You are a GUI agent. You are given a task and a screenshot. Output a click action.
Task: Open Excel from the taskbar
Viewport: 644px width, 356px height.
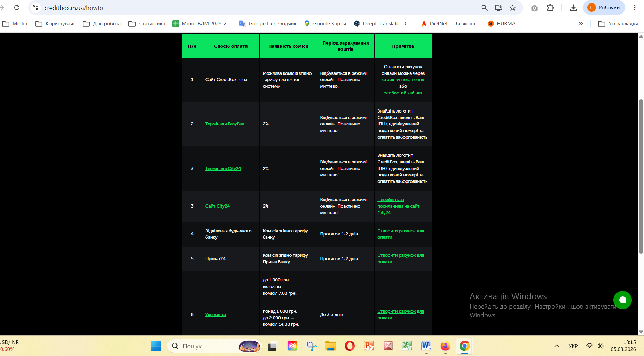407,346
